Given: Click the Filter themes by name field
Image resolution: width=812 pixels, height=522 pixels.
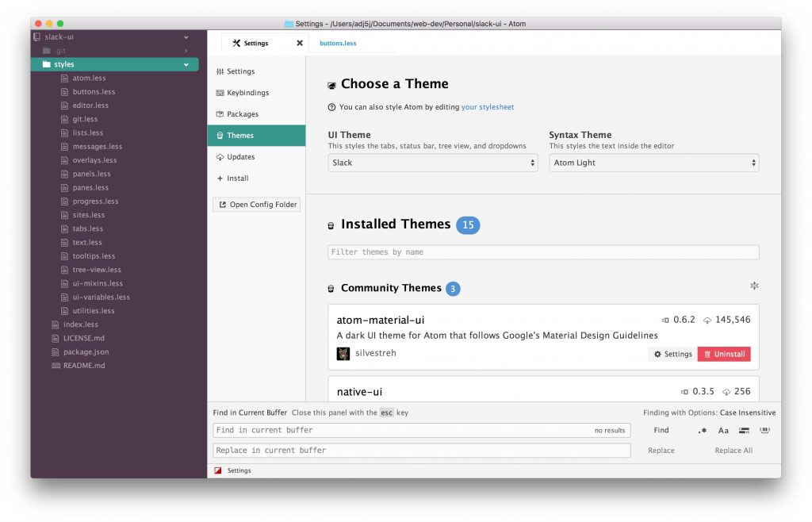Looking at the screenshot, I should pyautogui.click(x=543, y=252).
